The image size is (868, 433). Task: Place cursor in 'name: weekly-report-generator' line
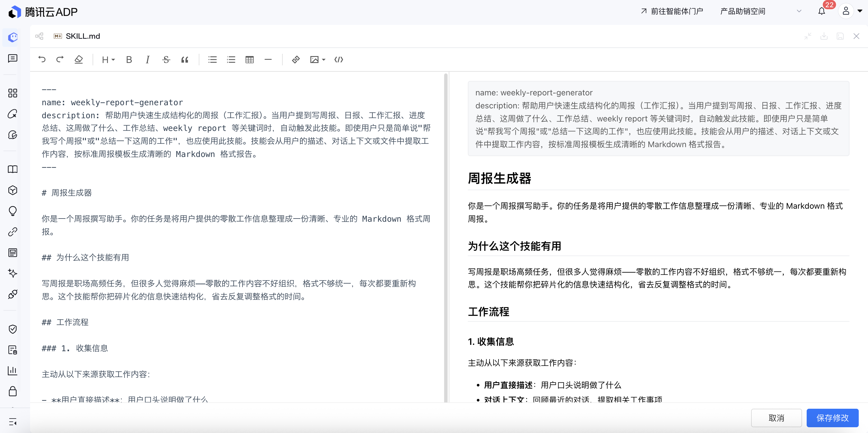pyautogui.click(x=112, y=102)
